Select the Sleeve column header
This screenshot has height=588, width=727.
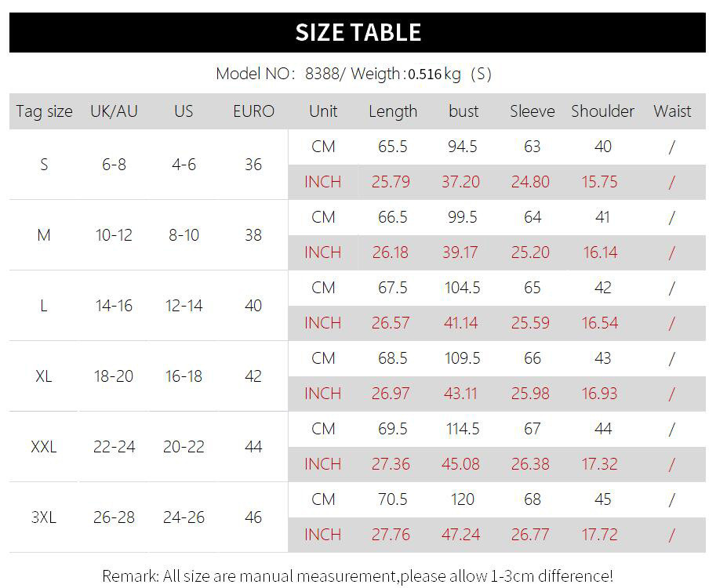[532, 111]
